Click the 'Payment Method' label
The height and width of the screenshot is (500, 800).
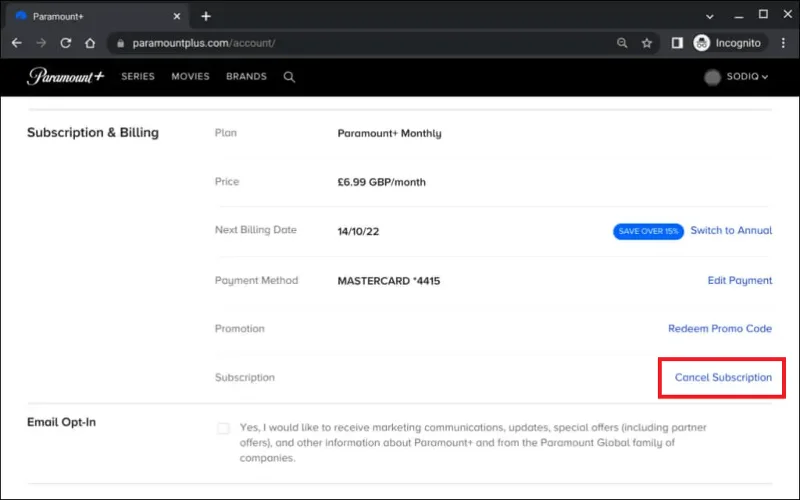tap(256, 281)
